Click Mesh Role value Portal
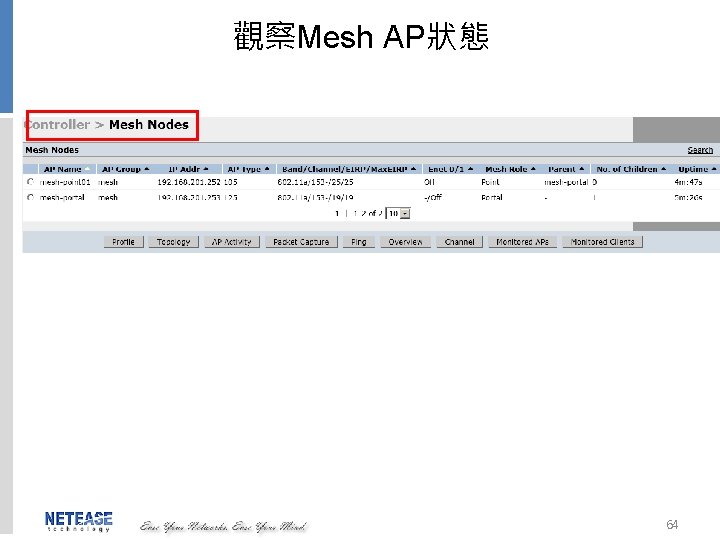 [x=492, y=197]
